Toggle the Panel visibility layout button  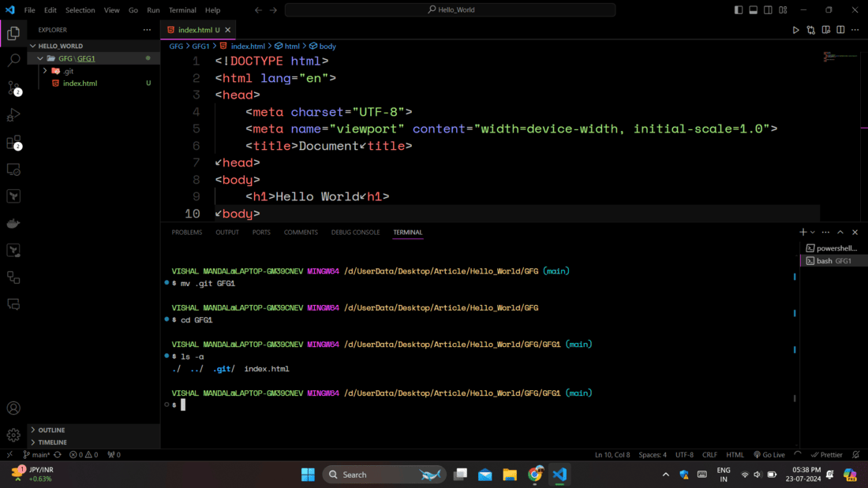coord(754,10)
